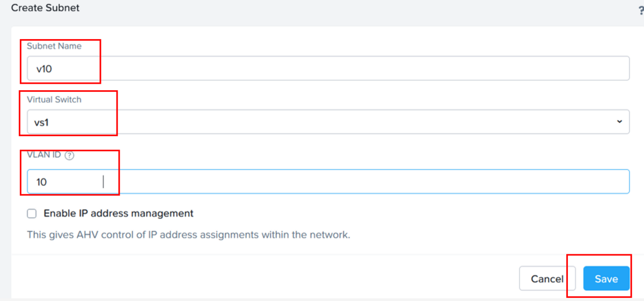This screenshot has width=644, height=301.
Task: Click the AHV control description text
Action: (188, 234)
